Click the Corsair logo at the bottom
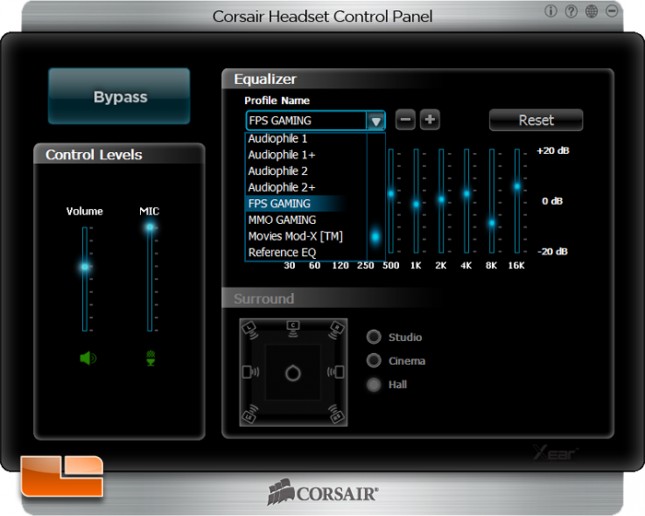Viewport: 645px width, 516px height. tap(323, 492)
